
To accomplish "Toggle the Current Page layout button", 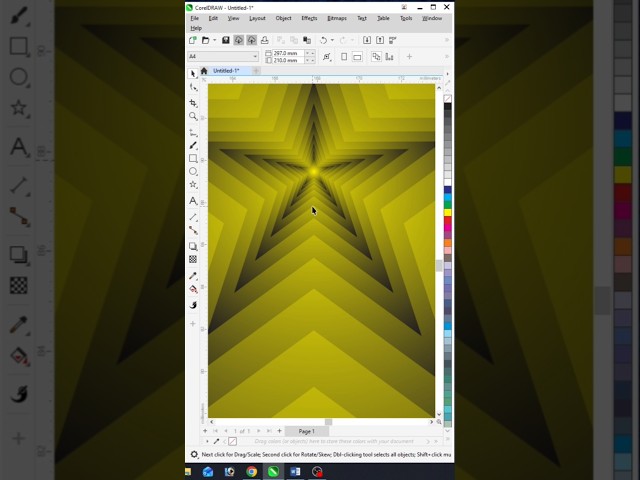I will click(x=389, y=57).
